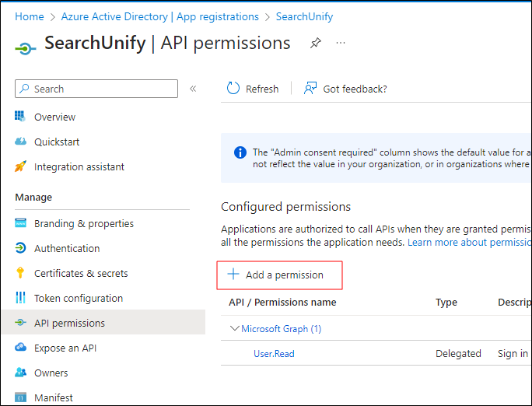Open the ellipsis more options menu
532x406 pixels.
coord(341,44)
